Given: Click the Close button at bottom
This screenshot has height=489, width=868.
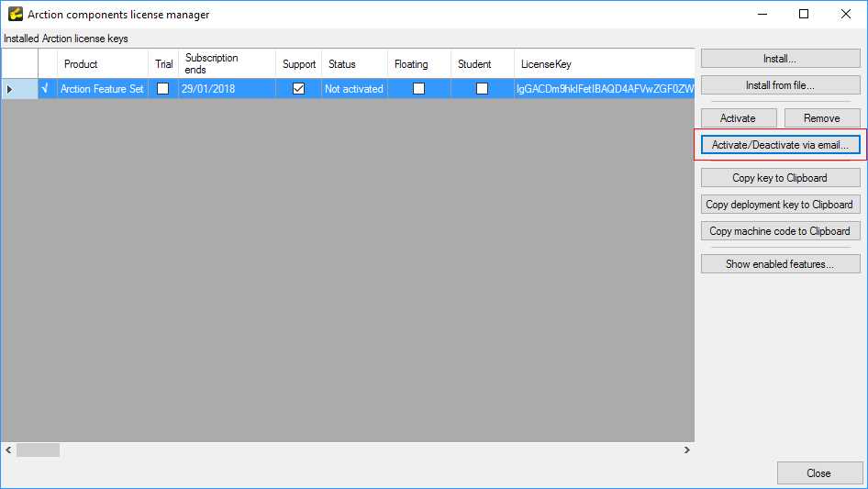Looking at the screenshot, I should click(x=819, y=472).
